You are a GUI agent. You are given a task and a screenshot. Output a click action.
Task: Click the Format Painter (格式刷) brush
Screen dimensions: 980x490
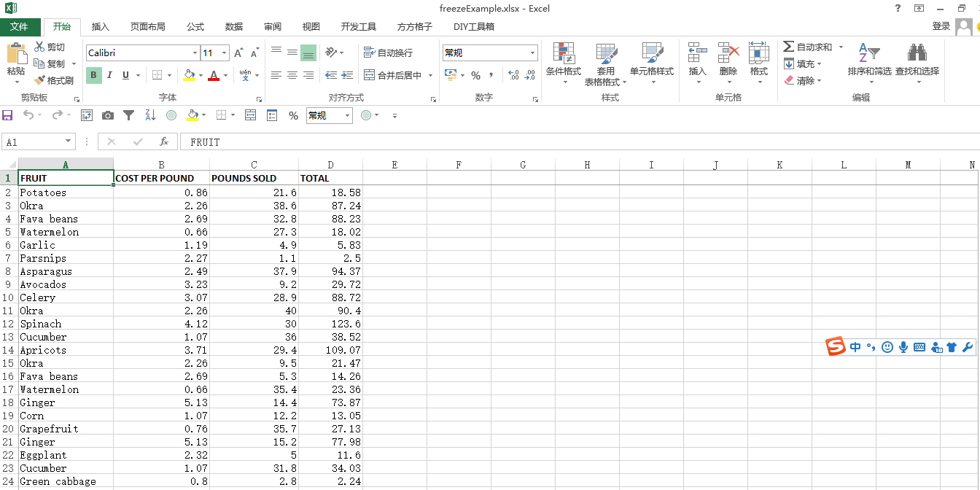(x=54, y=80)
